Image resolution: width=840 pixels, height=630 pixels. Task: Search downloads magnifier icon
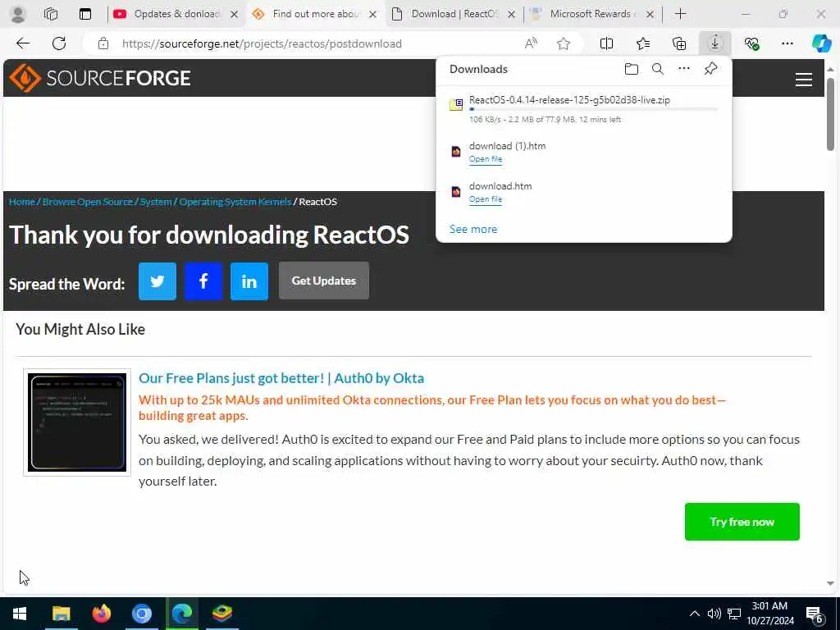coord(658,69)
